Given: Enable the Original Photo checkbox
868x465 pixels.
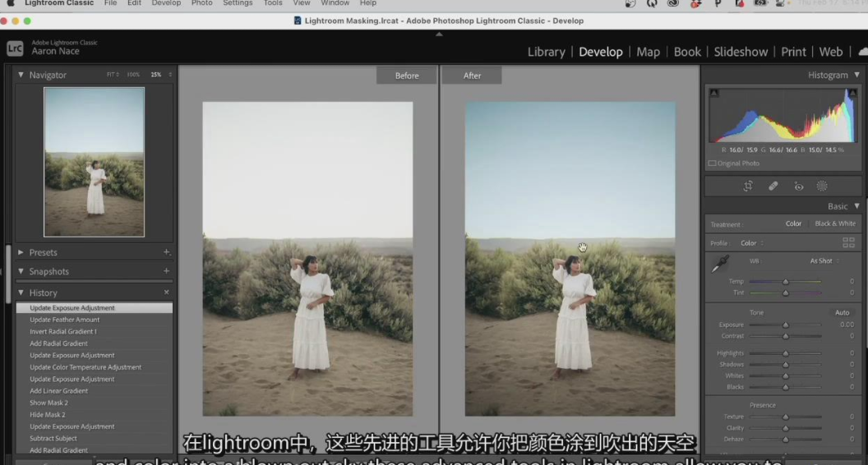Looking at the screenshot, I should coord(713,163).
